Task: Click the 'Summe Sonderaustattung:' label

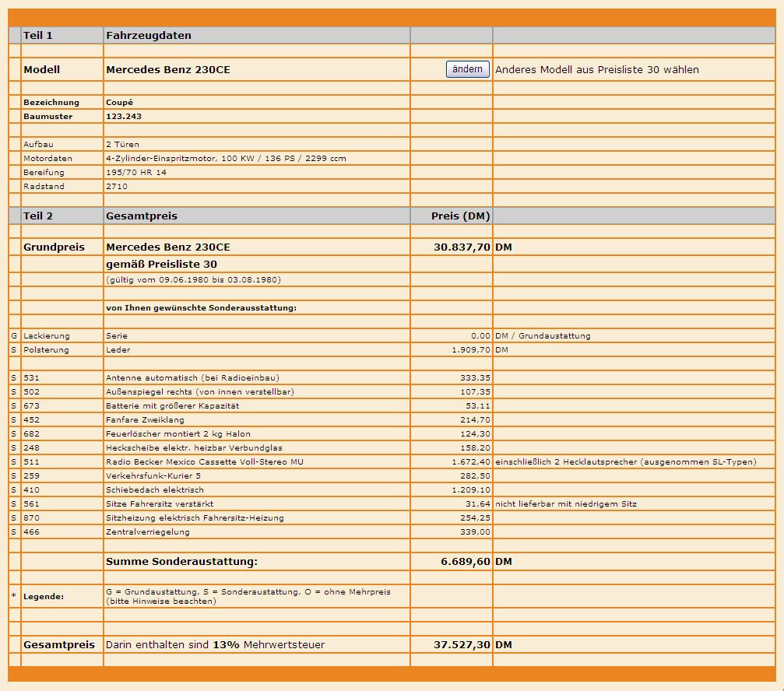Action: coord(181,561)
